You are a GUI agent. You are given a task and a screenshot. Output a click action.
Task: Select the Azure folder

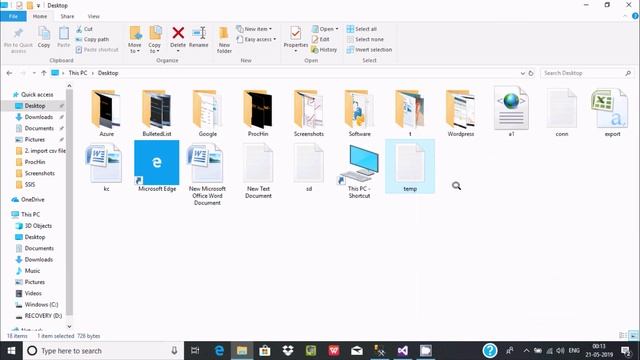[x=107, y=113]
